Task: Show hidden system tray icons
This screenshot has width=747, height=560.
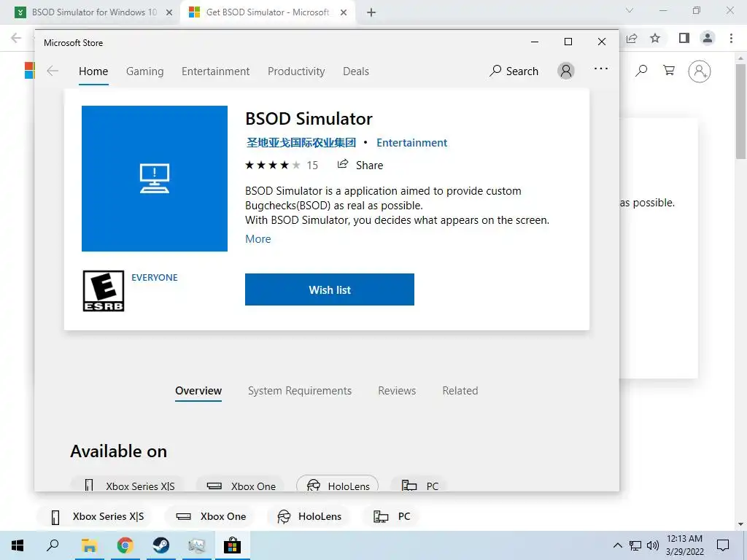Action: [617, 545]
